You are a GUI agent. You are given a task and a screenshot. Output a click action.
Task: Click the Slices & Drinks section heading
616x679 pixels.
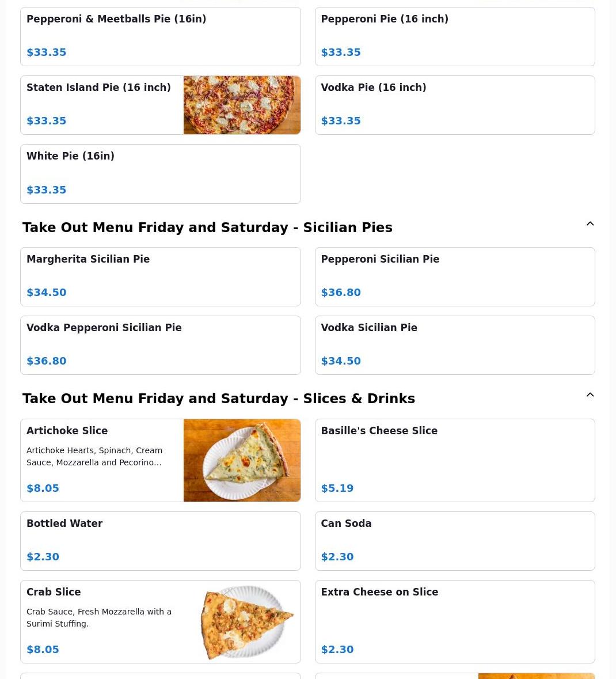tap(219, 399)
